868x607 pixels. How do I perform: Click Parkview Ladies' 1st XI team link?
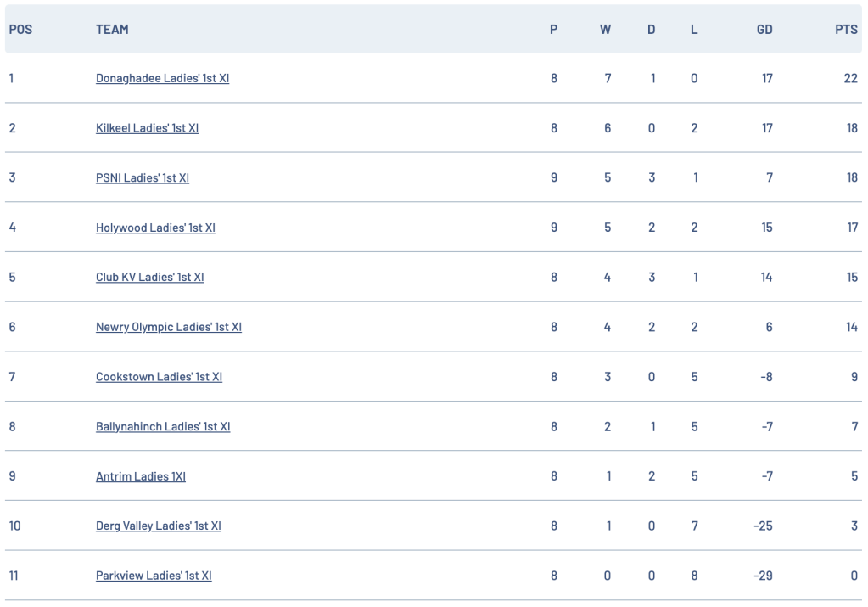point(154,576)
